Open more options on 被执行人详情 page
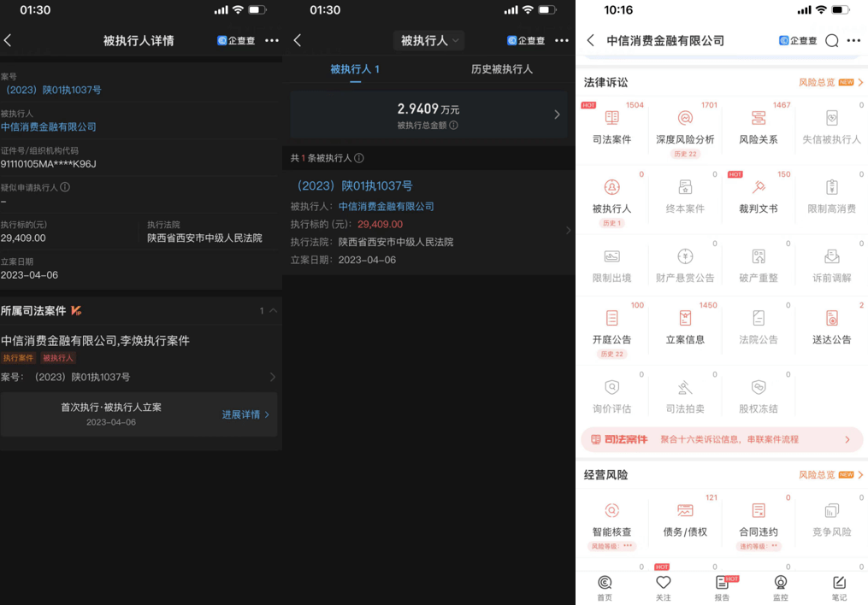The height and width of the screenshot is (605, 868). click(272, 40)
